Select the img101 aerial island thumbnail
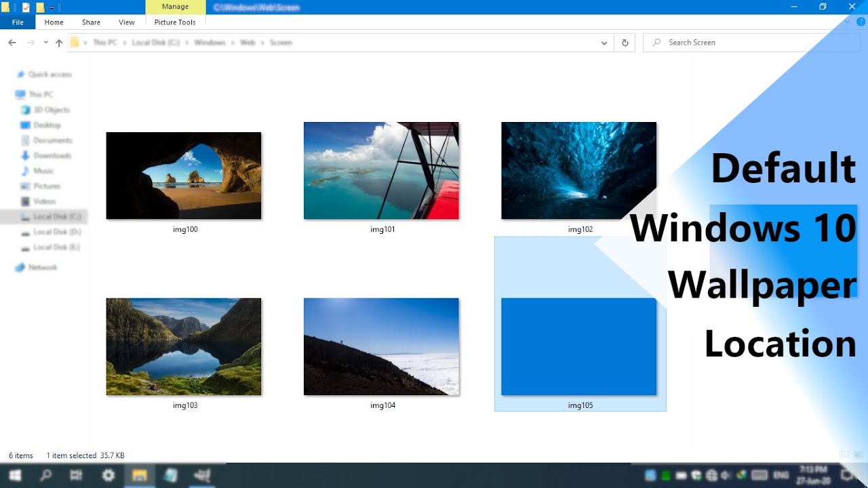The image size is (868, 488). click(x=381, y=171)
